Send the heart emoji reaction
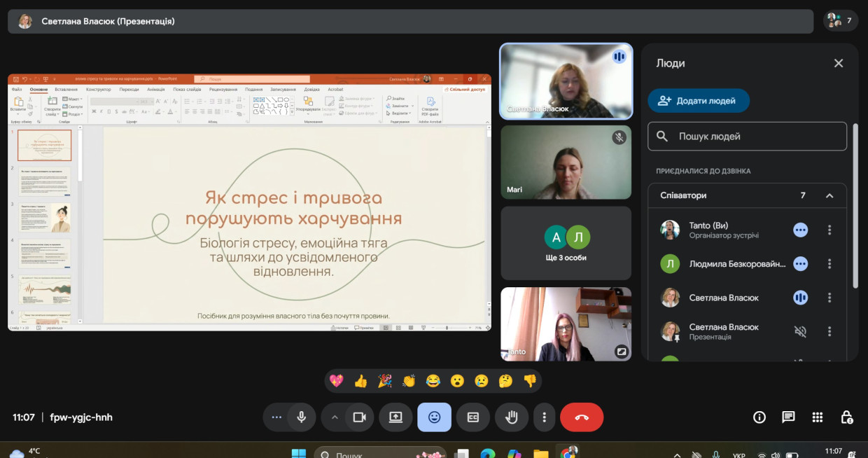Viewport: 868px width, 458px height. coord(337,381)
